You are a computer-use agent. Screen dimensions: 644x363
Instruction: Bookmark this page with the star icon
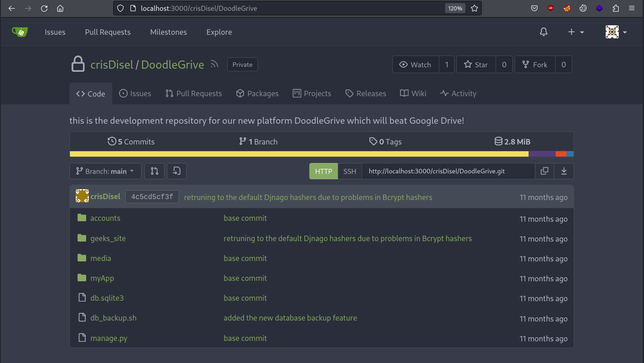point(474,8)
